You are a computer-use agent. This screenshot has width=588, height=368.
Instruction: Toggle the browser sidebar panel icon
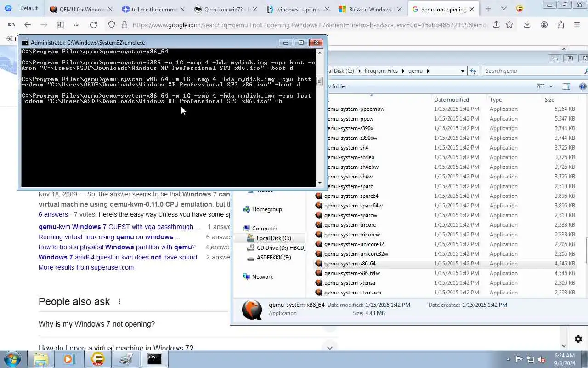tap(60, 25)
